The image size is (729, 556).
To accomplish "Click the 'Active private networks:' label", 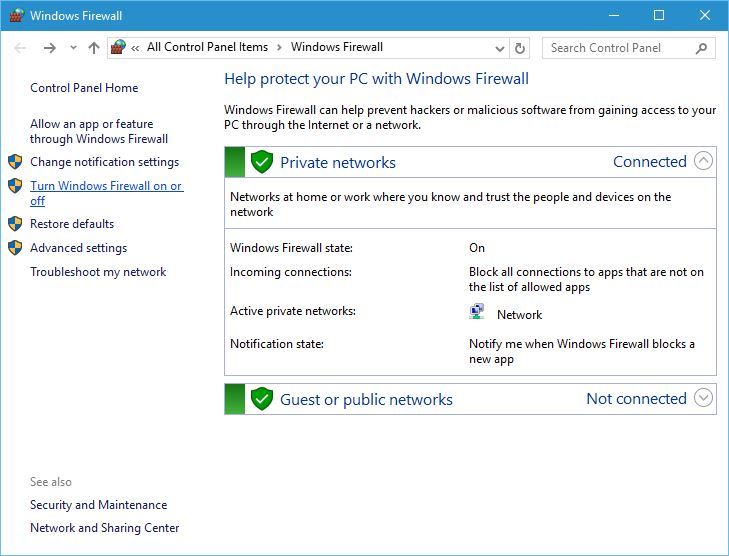I will [x=293, y=311].
